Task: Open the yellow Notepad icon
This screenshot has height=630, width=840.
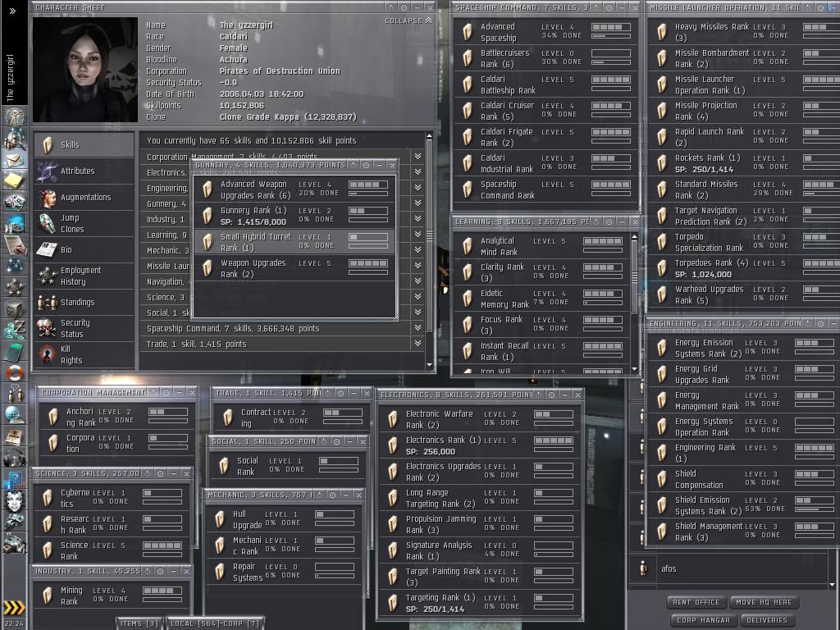Action: click(15, 180)
